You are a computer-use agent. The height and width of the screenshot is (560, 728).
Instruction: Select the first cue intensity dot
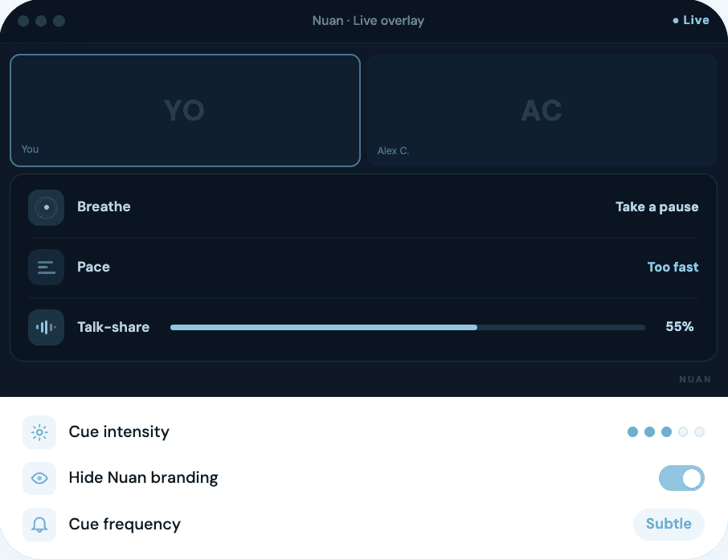632,431
